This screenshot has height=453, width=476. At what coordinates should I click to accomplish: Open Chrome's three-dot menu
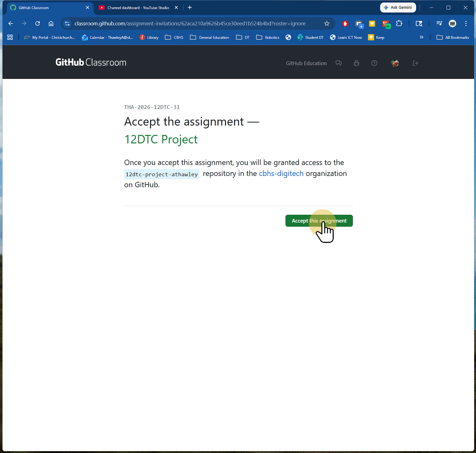(x=466, y=23)
